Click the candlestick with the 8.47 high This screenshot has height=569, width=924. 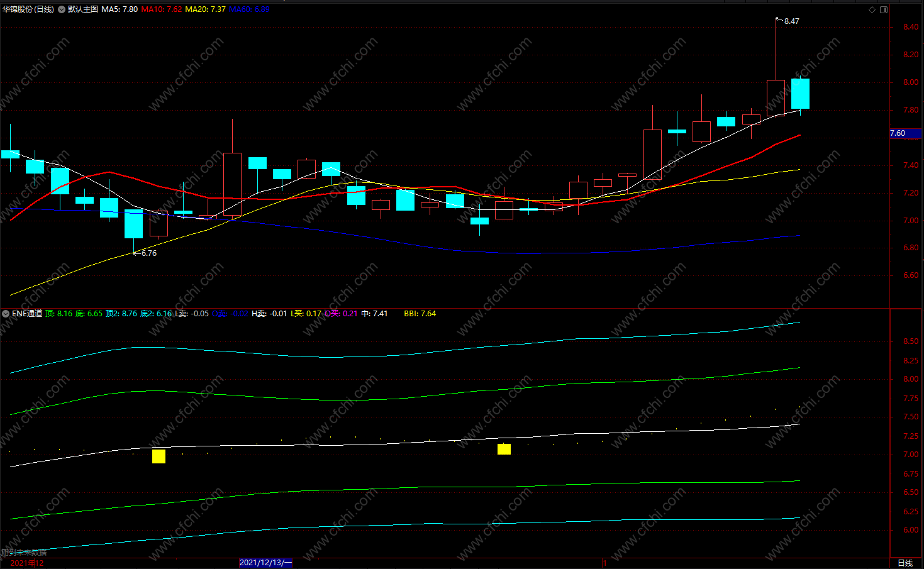776,97
